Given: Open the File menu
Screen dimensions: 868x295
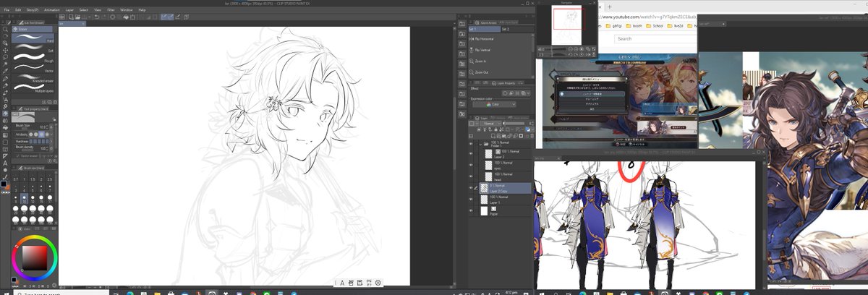Looking at the screenshot, I should [7, 10].
